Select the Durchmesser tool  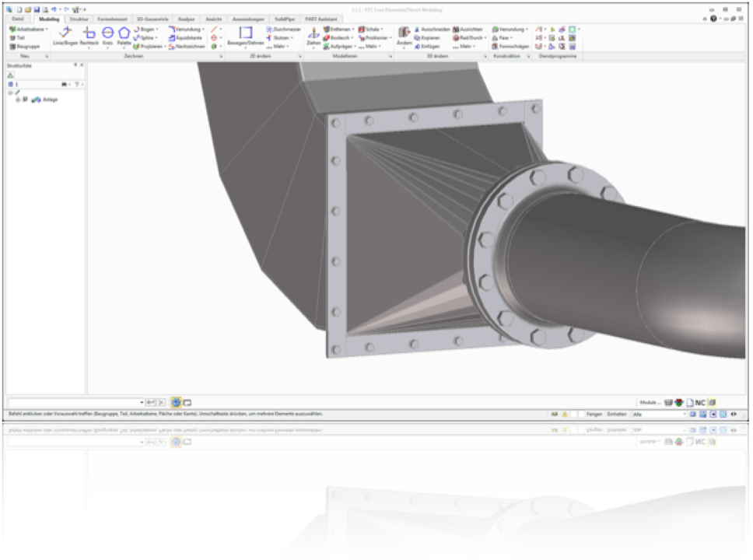click(x=283, y=30)
